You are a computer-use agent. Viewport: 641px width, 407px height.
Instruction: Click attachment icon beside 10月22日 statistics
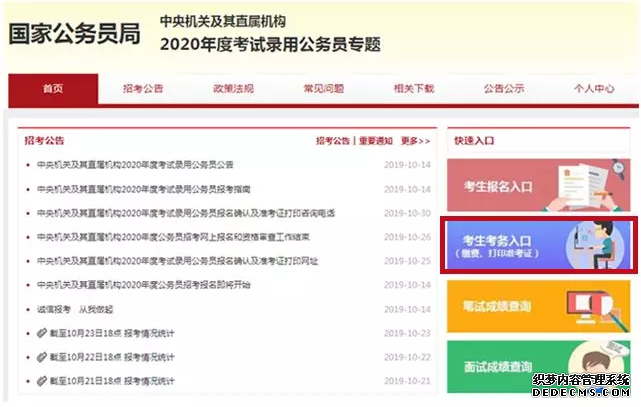(42, 357)
